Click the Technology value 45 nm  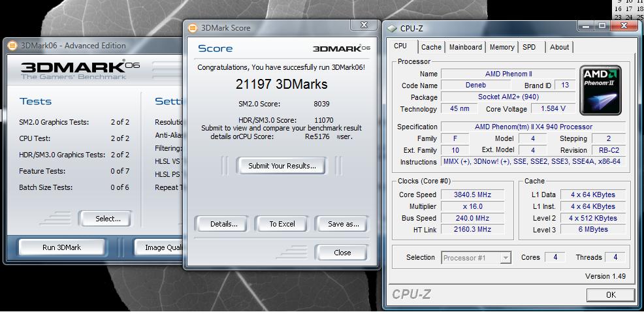459,109
